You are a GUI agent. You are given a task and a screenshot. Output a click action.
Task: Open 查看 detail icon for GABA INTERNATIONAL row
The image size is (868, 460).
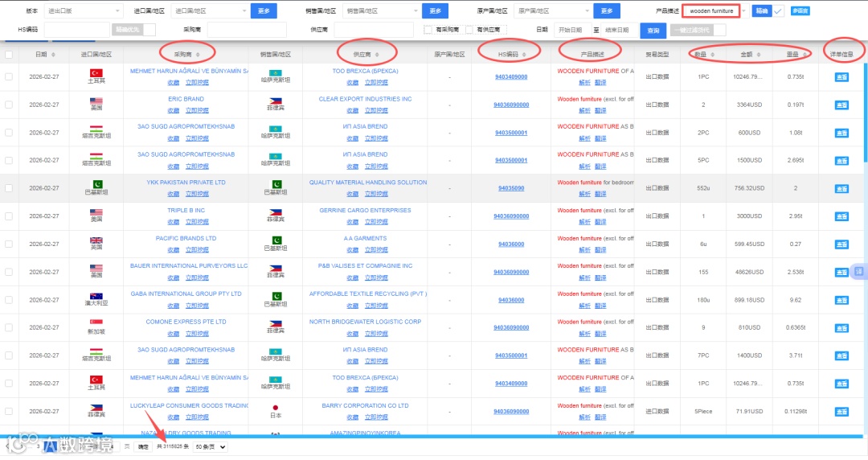tap(841, 300)
